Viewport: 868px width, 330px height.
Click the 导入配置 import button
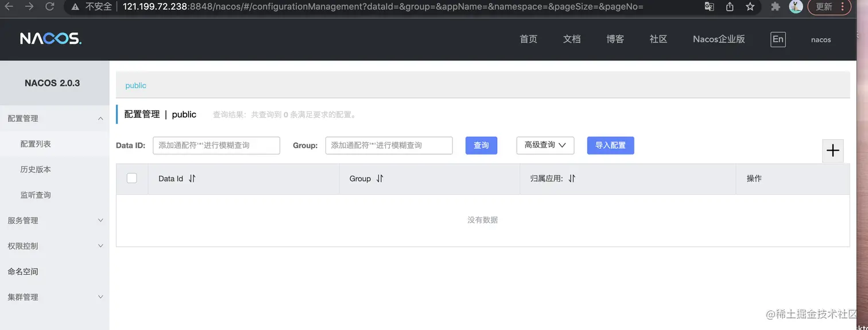pos(610,145)
